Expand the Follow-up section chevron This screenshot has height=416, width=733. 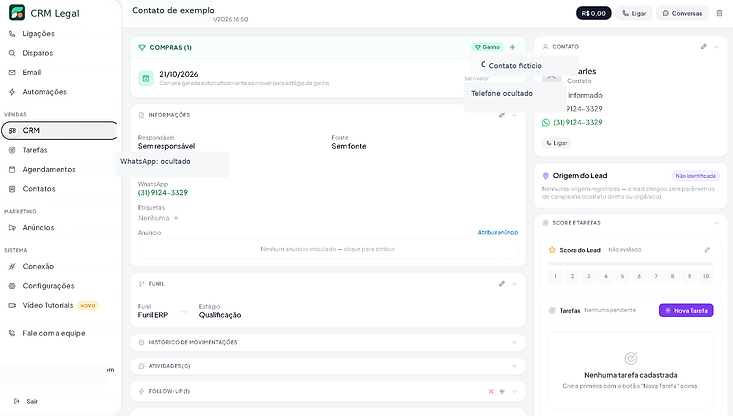point(514,392)
